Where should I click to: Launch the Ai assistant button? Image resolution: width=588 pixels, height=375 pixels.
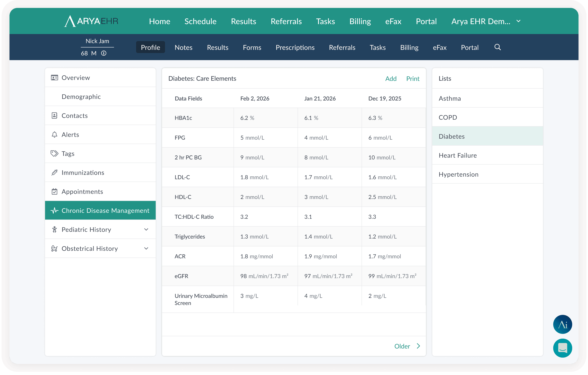tap(562, 324)
